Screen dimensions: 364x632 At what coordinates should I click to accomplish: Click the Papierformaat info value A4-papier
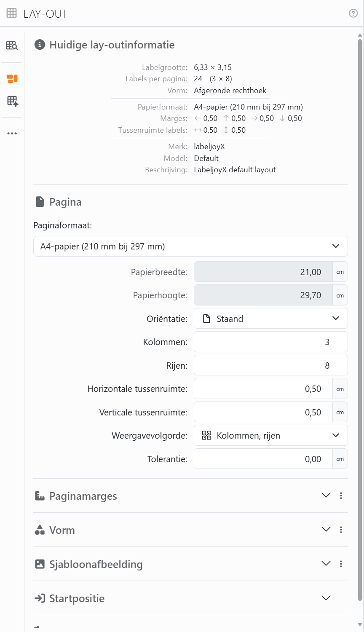point(249,107)
